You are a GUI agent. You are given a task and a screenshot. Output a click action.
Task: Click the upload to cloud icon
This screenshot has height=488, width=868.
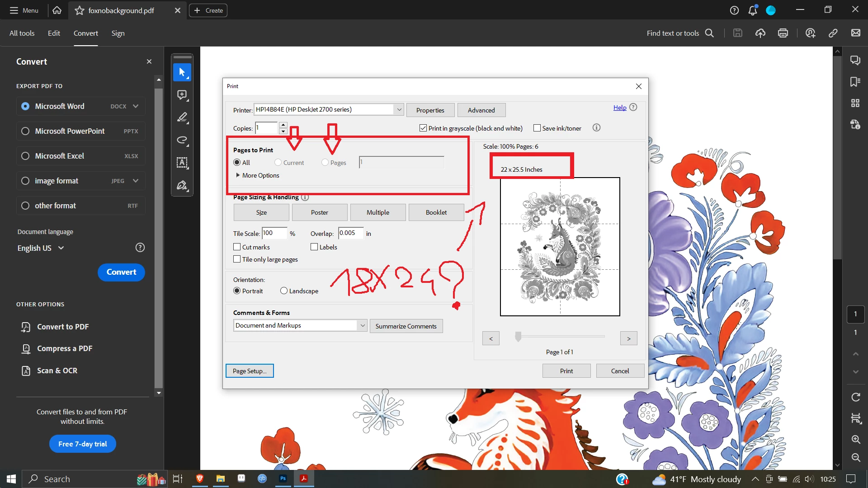coord(760,33)
